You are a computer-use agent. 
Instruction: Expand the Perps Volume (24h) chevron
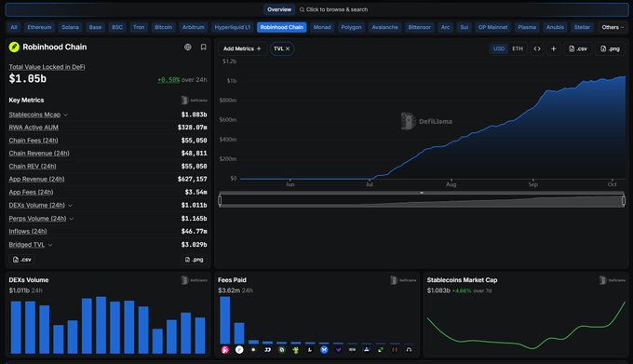pos(72,219)
